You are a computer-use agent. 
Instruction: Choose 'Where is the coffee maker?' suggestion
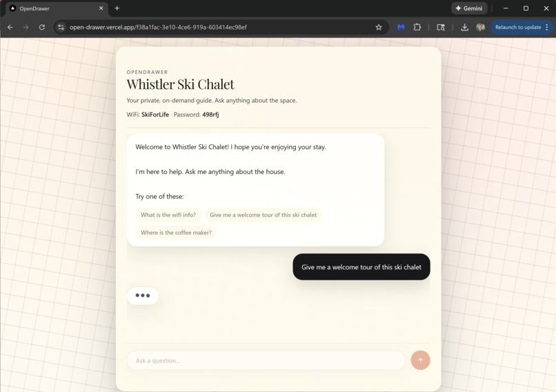(x=176, y=233)
